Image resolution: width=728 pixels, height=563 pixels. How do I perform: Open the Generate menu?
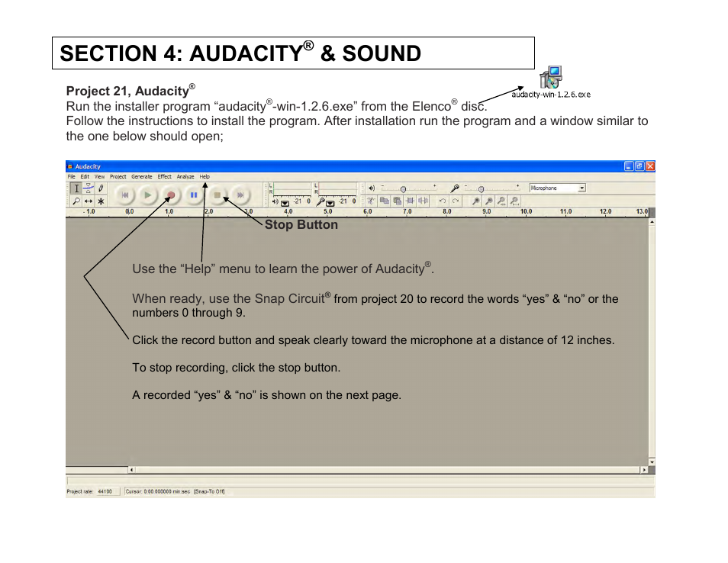142,177
